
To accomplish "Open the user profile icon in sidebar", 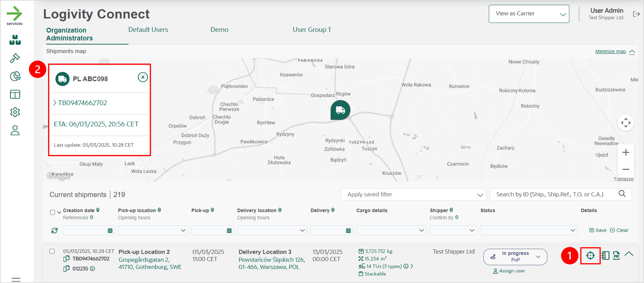I will (15, 130).
